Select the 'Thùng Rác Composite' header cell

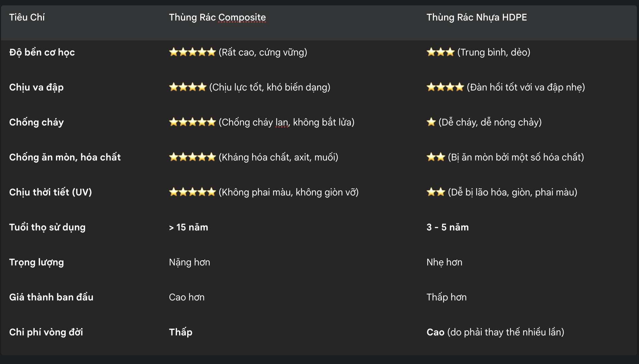(217, 17)
